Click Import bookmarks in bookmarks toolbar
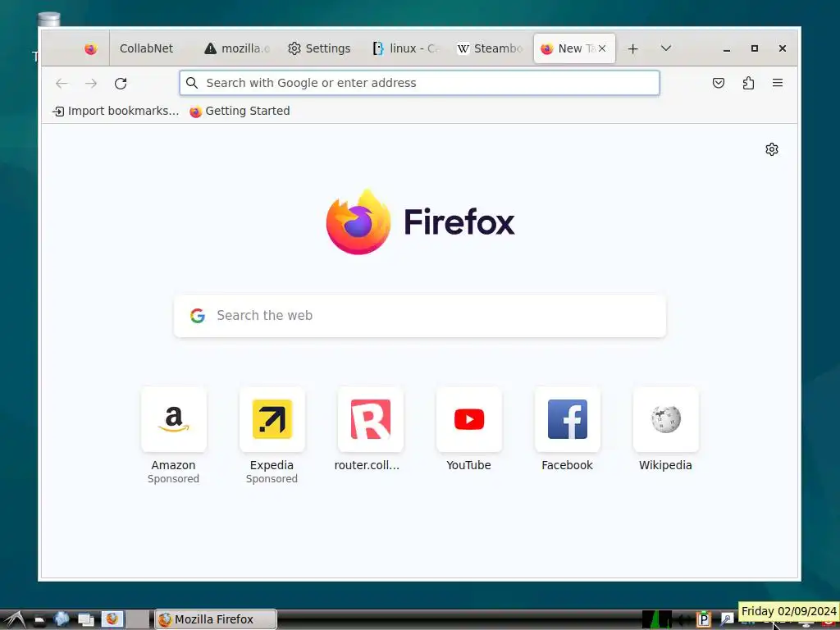The height and width of the screenshot is (630, 840). pos(116,111)
